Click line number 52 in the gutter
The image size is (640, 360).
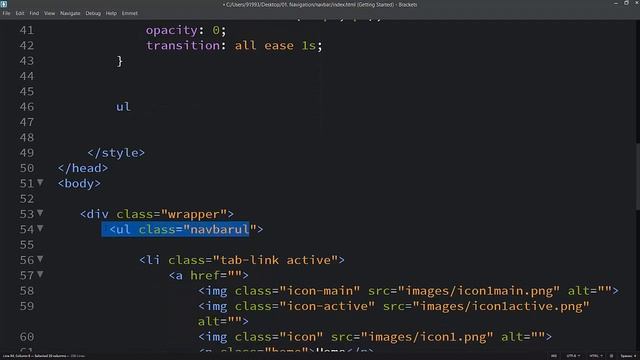point(27,199)
